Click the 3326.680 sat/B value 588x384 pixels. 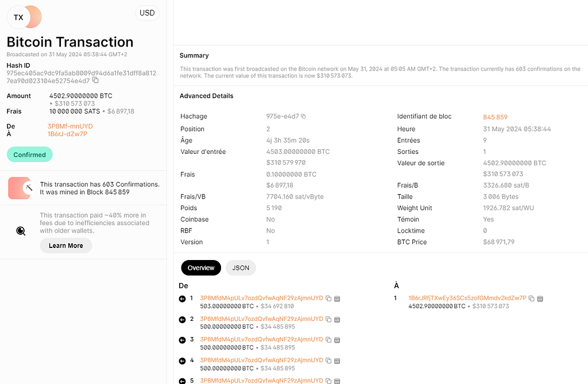click(x=506, y=185)
